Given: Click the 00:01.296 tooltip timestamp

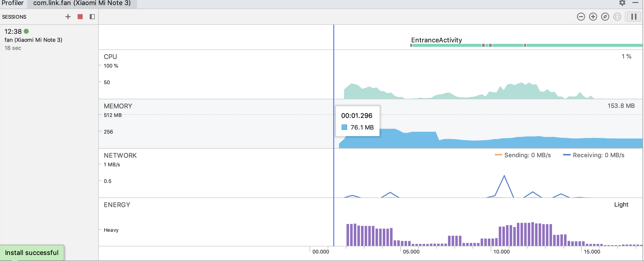Looking at the screenshot, I should pos(357,116).
